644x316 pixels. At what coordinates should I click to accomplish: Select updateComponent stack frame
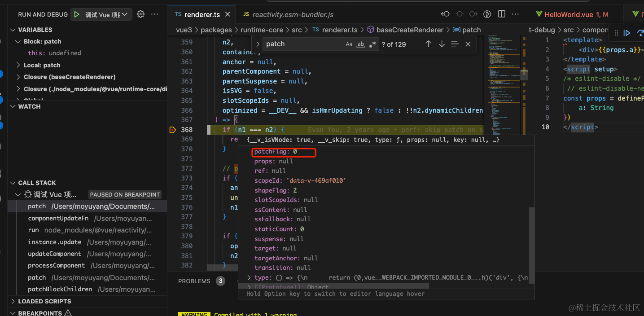pyautogui.click(x=88, y=254)
